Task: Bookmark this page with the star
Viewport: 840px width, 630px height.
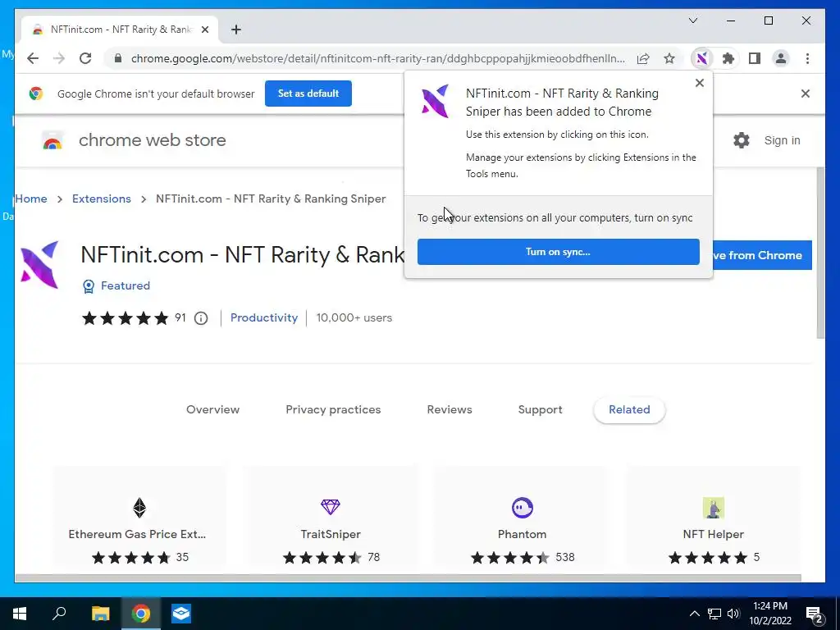Action: (669, 58)
